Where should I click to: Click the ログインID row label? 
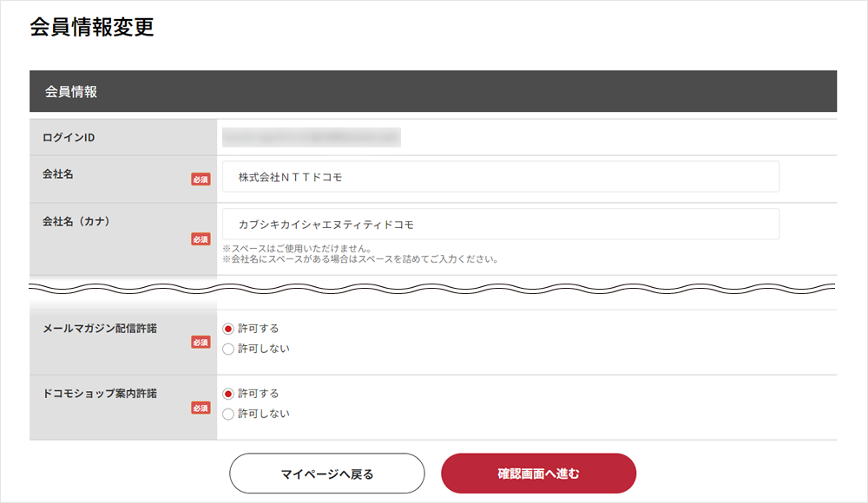pos(69,138)
